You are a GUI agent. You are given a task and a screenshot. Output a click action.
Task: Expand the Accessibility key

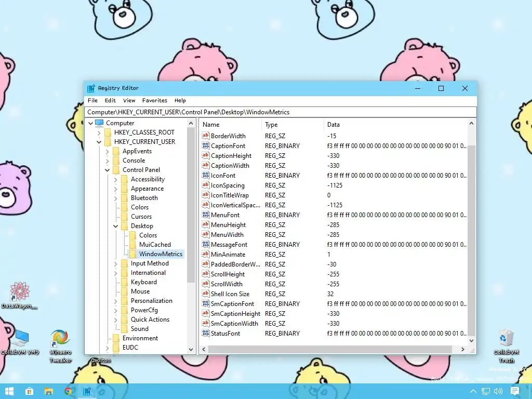[x=115, y=179]
